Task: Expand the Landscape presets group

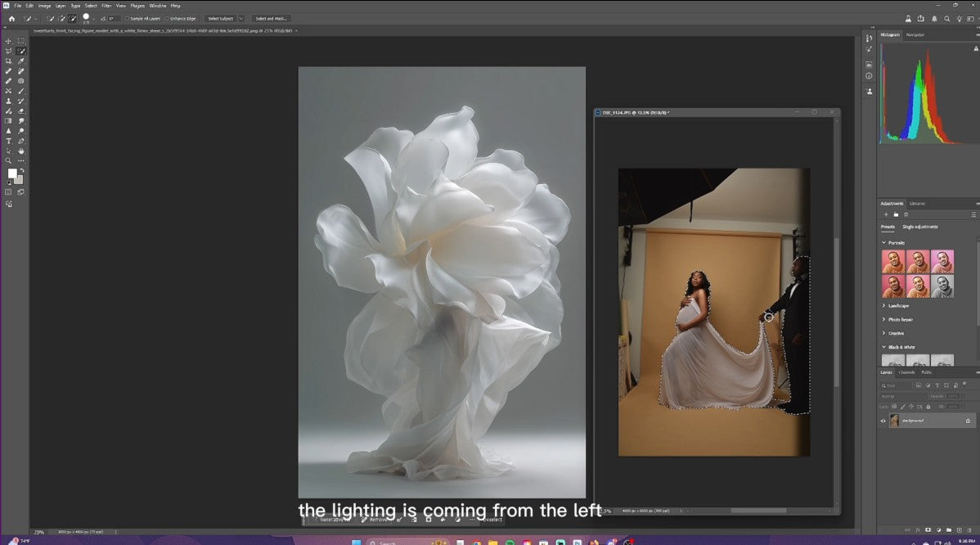Action: (899, 306)
